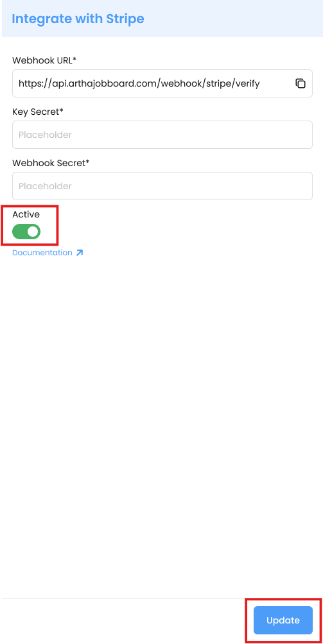The image size is (323, 644).
Task: Click the external-link arrow beside Documentation
Action: [x=80, y=253]
